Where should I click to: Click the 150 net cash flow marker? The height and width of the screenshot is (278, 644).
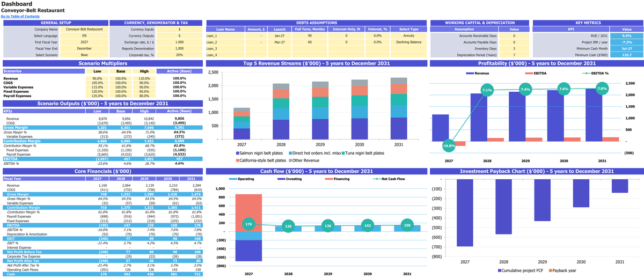tap(406, 225)
